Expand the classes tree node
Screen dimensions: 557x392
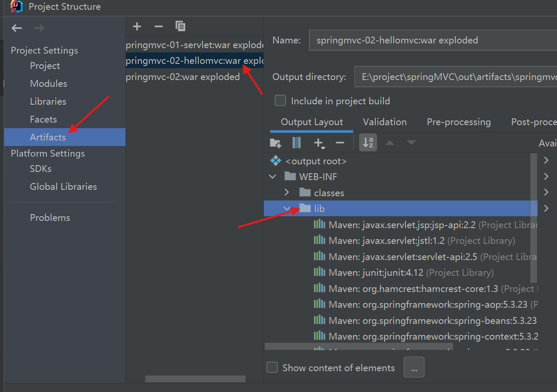point(287,193)
